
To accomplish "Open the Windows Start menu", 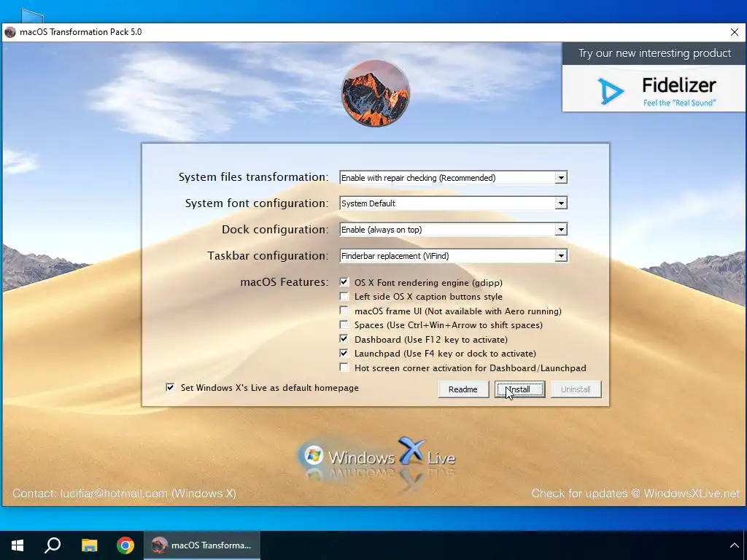I will pyautogui.click(x=18, y=545).
